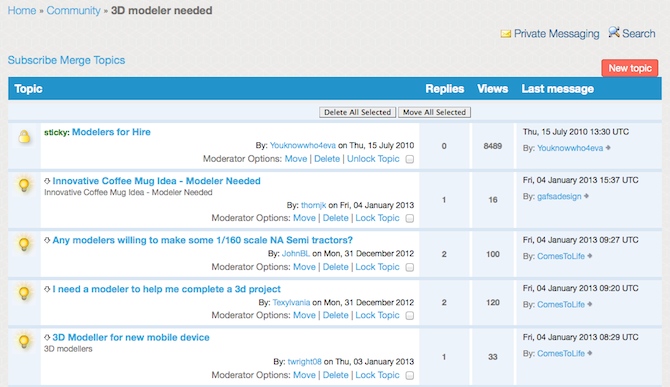
Task: Open the Modelers for Hire topic
Action: click(x=111, y=132)
